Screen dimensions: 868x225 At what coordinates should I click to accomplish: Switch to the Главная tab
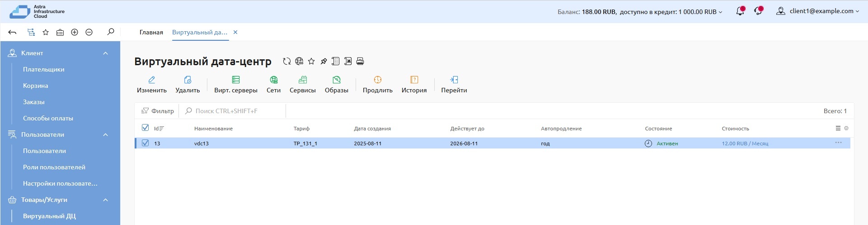(151, 32)
